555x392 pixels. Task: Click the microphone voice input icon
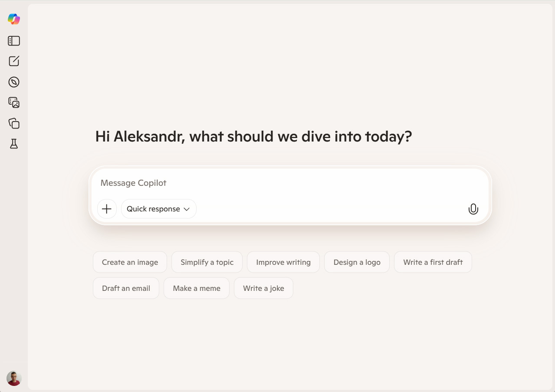[x=473, y=209]
